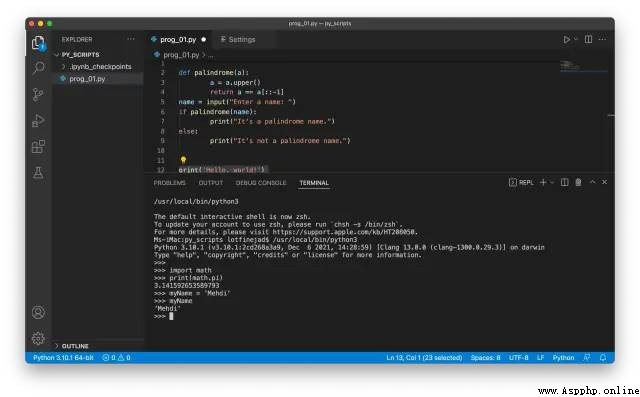Click terminal output 3.141592653589793
The image size is (640, 397).
tap(187, 286)
